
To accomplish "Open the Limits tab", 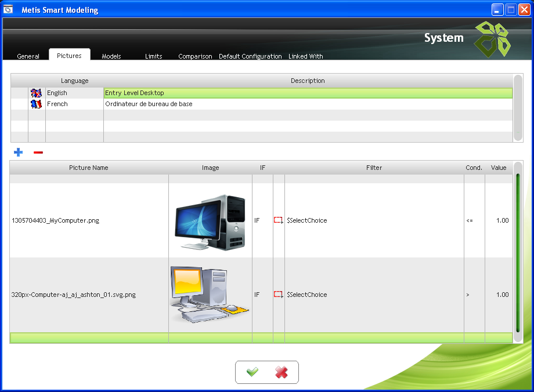I will (154, 56).
